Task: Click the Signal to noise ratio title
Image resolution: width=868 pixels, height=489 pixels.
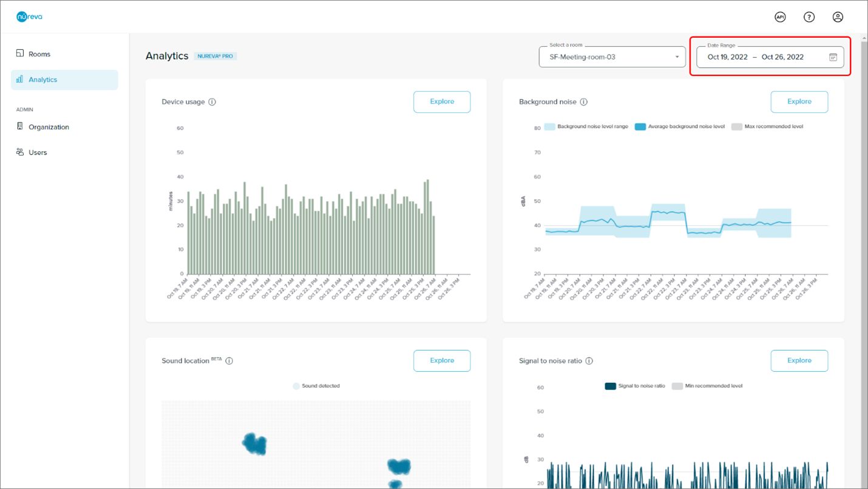Action: pyautogui.click(x=551, y=361)
